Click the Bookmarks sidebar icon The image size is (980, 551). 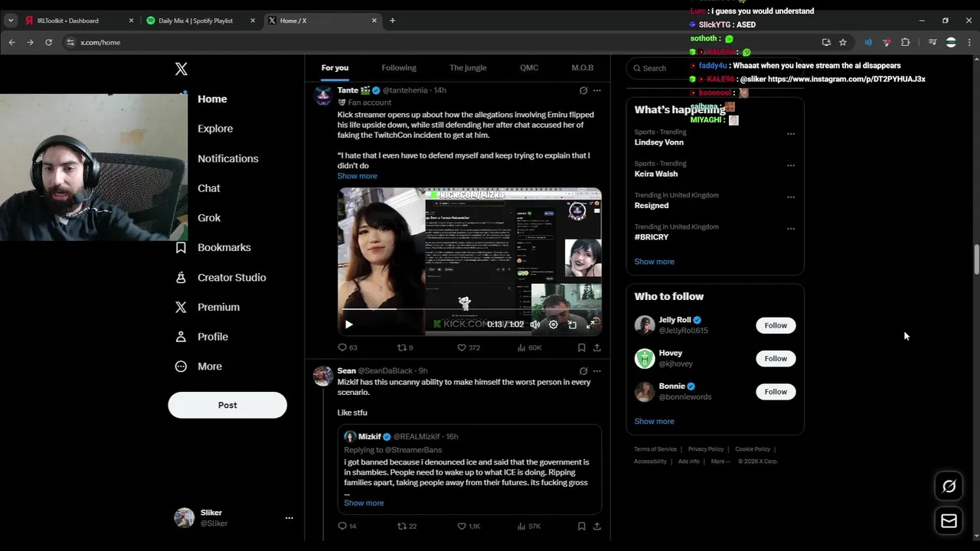coord(181,248)
